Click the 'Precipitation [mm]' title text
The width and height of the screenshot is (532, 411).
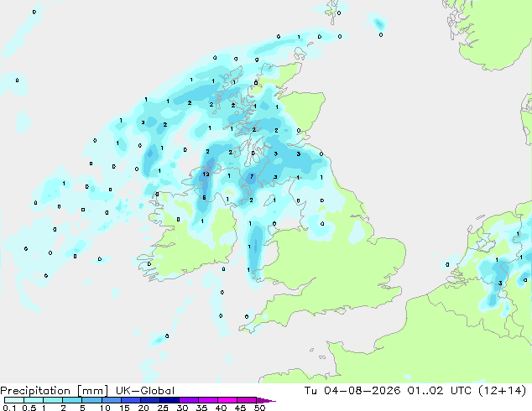click(54, 391)
